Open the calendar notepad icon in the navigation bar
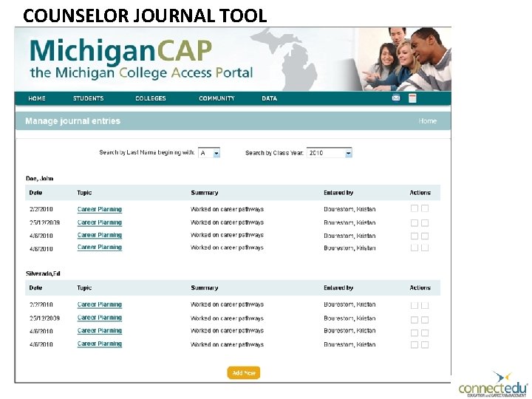 click(x=412, y=98)
